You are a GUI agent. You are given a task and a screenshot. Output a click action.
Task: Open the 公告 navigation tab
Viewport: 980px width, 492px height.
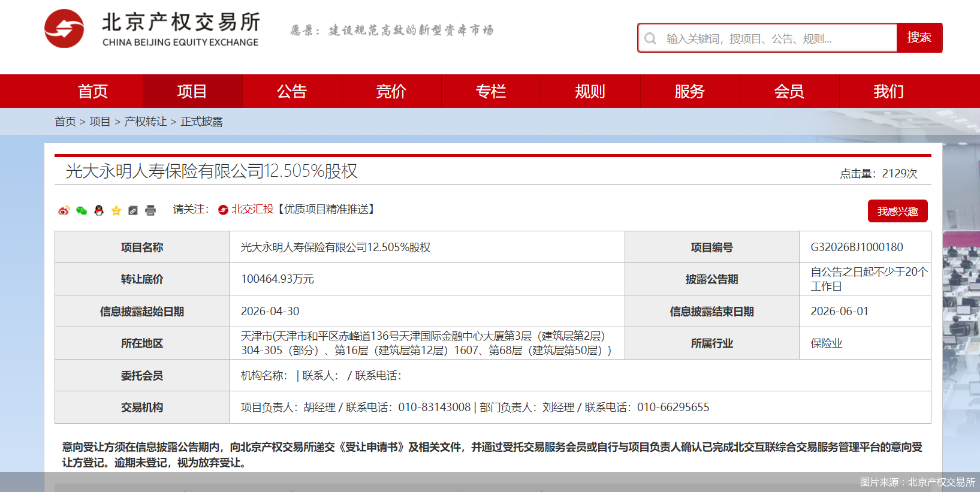292,91
